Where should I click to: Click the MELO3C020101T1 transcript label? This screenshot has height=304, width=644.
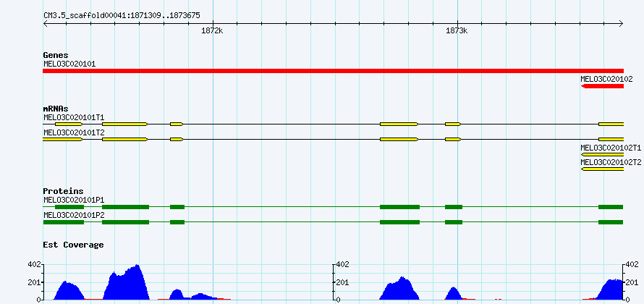click(74, 117)
